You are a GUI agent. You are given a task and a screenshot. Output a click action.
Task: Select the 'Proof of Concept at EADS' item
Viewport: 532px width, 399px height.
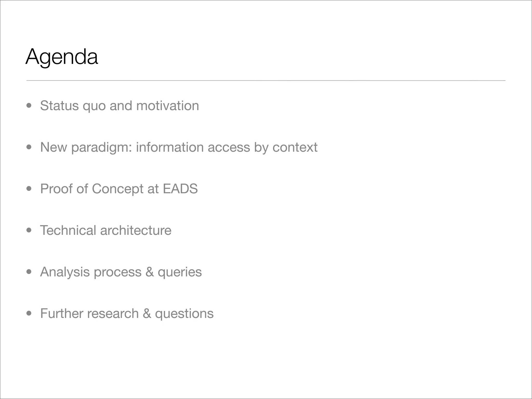(x=119, y=189)
